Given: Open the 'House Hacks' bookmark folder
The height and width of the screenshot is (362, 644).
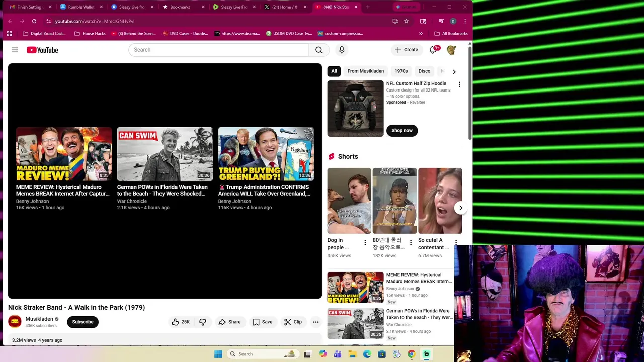Looking at the screenshot, I should tap(90, 33).
